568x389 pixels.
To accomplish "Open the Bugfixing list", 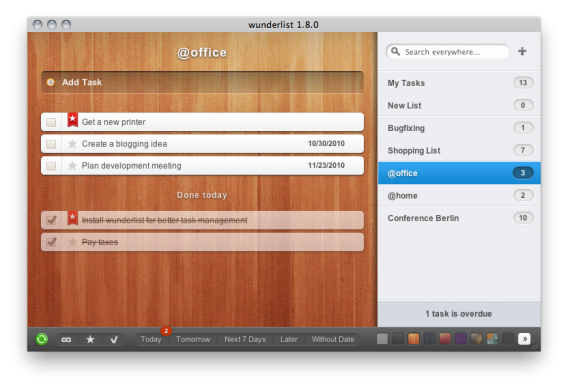I will click(459, 128).
